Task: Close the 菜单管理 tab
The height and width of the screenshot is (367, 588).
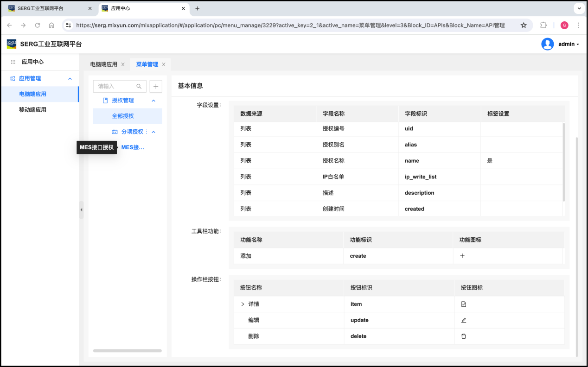Action: (164, 64)
